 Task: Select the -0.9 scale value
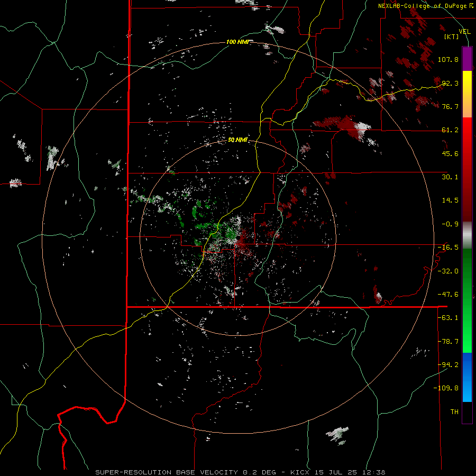[450, 224]
